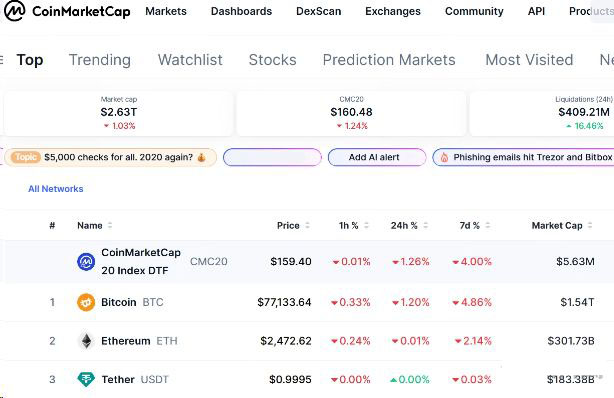The width and height of the screenshot is (614, 398).
Task: Sort the table by 7d % column
Action: 475,226
